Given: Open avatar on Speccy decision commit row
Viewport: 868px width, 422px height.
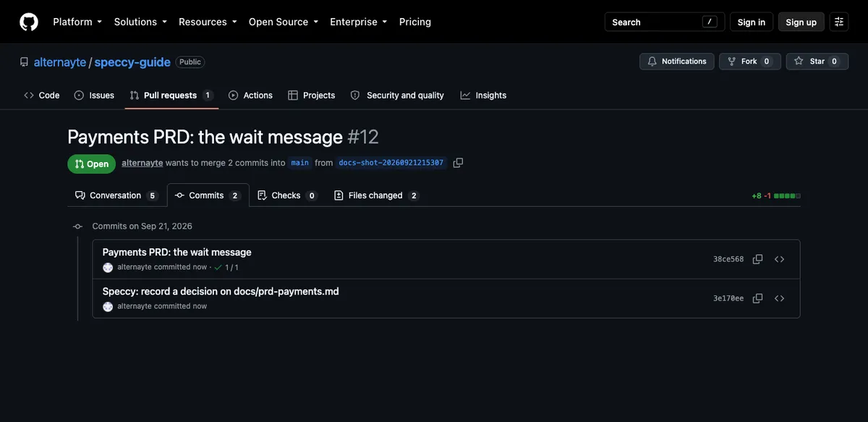Looking at the screenshot, I should [108, 306].
